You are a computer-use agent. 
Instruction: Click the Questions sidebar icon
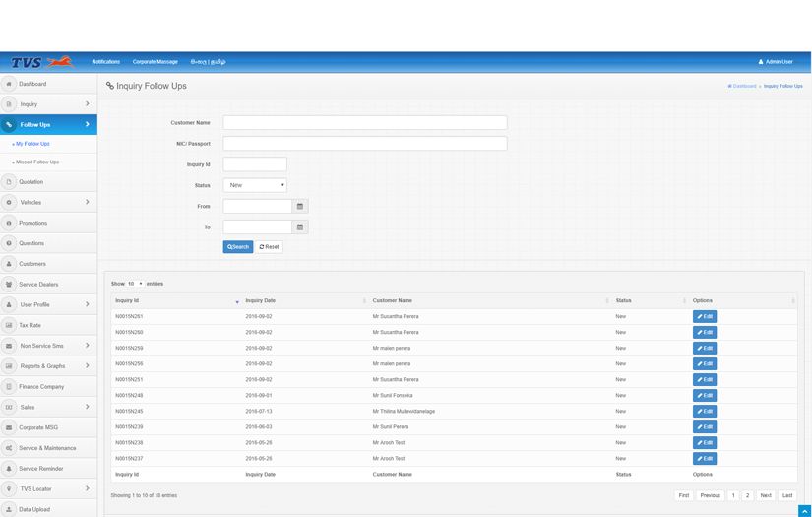click(x=9, y=243)
